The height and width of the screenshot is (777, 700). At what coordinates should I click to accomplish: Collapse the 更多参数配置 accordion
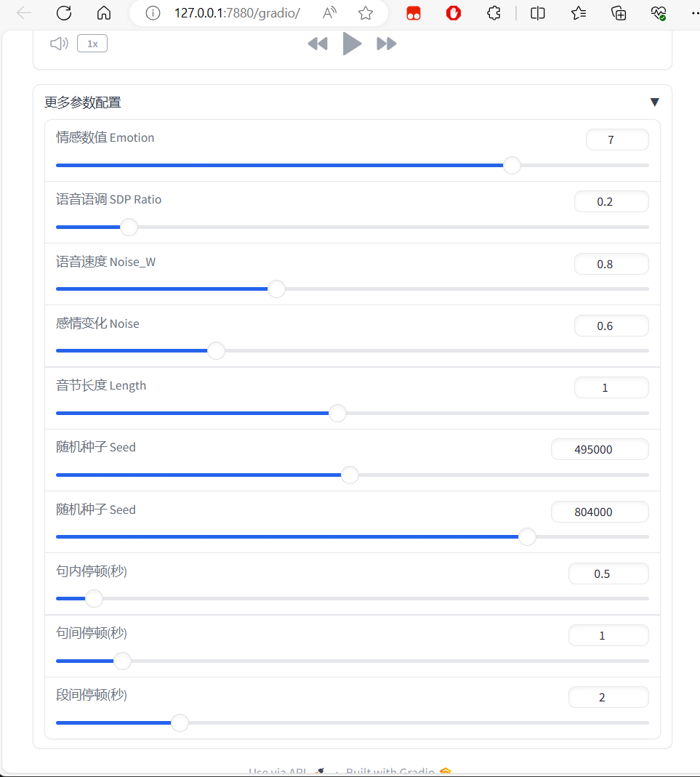(654, 102)
